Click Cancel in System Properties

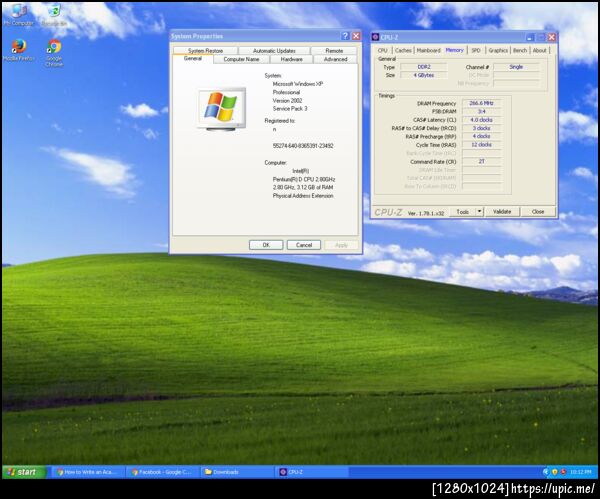304,245
